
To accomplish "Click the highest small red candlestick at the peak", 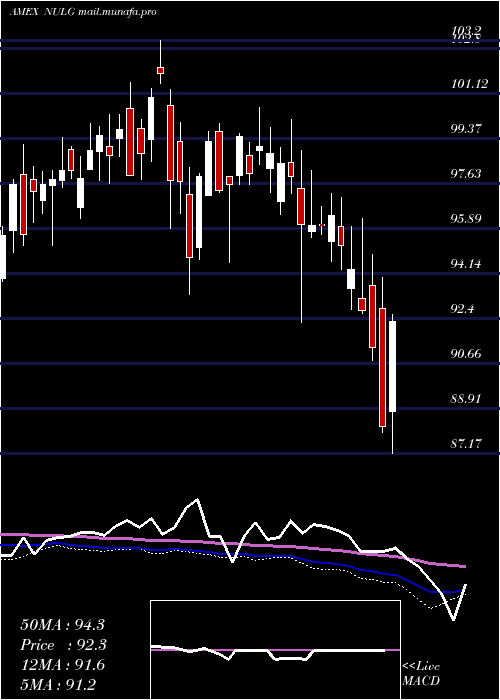I will 160,70.
